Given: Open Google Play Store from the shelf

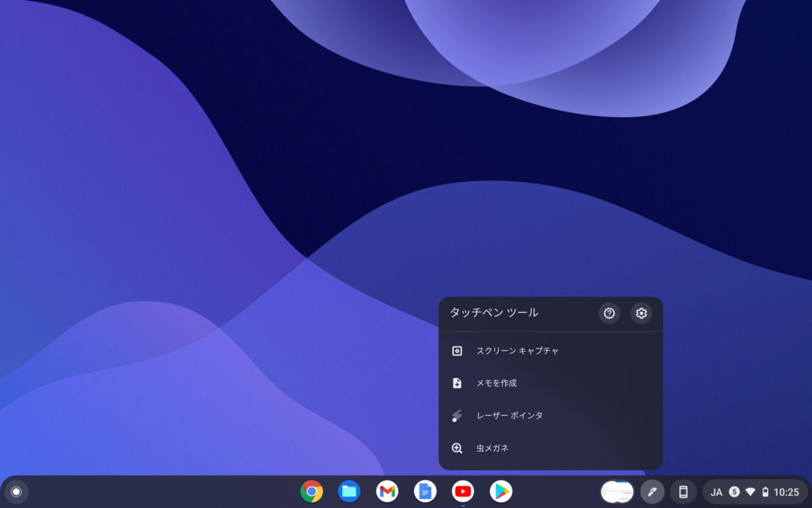Looking at the screenshot, I should (x=501, y=492).
